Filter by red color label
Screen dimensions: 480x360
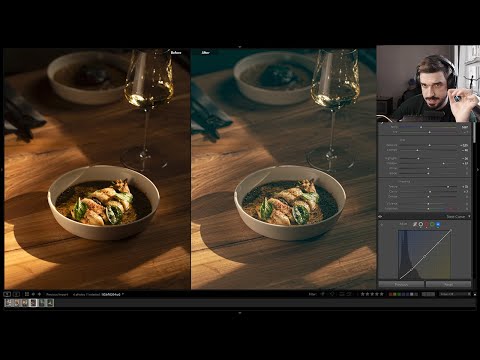point(391,294)
